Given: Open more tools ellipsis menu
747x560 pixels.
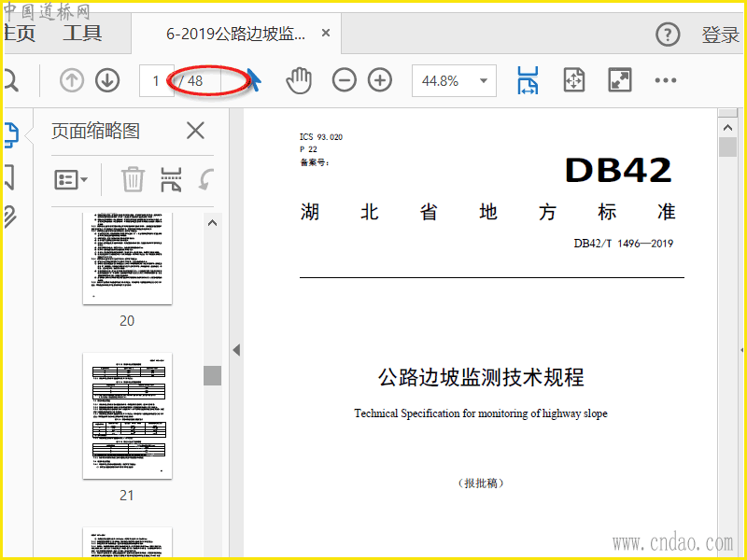Looking at the screenshot, I should click(x=666, y=80).
